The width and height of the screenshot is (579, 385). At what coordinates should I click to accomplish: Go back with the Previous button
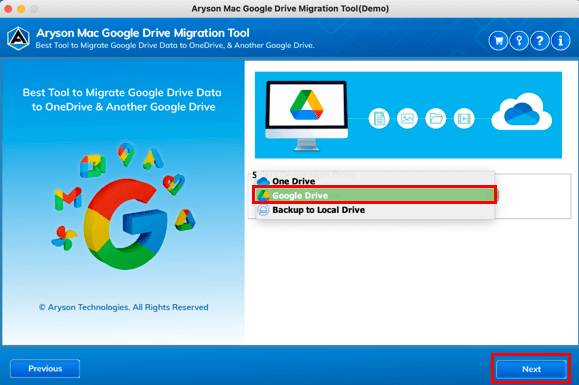tap(45, 368)
